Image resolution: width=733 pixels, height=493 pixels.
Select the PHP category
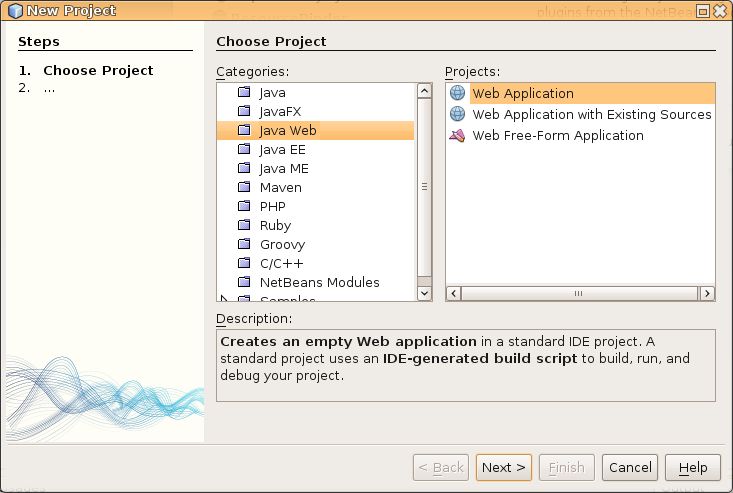tap(273, 206)
